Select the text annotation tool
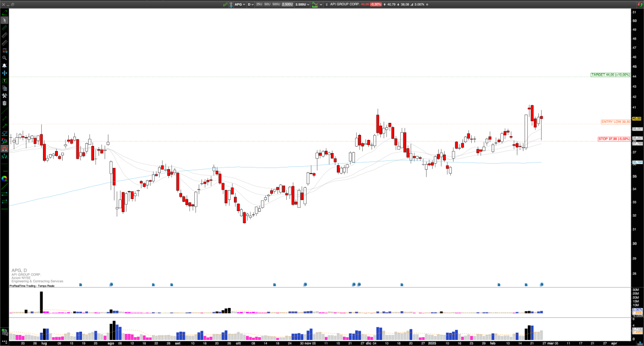644x346 pixels. pyautogui.click(x=4, y=81)
